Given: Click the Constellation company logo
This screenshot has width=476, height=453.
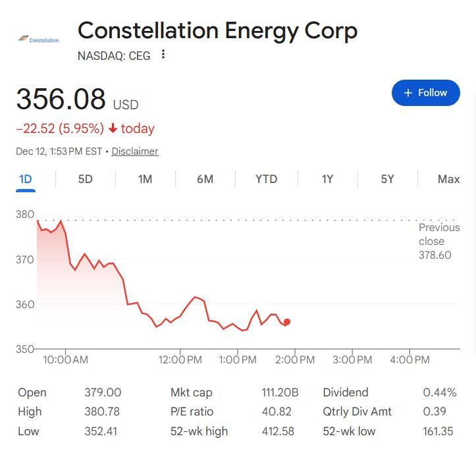Looking at the screenshot, I should click(x=39, y=40).
